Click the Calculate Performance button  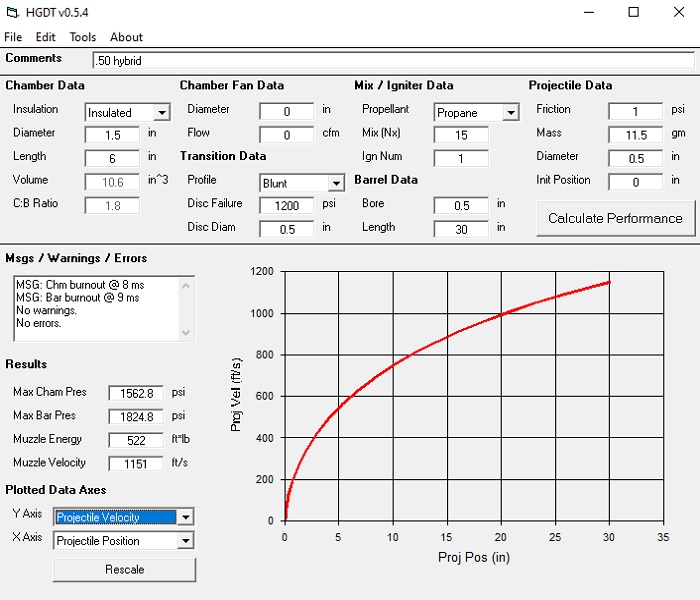(x=615, y=218)
